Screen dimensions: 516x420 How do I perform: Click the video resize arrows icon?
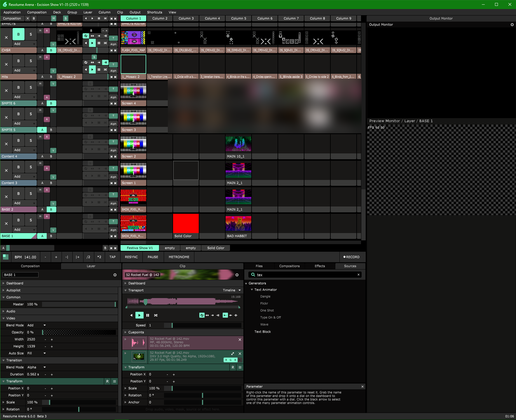(233, 353)
